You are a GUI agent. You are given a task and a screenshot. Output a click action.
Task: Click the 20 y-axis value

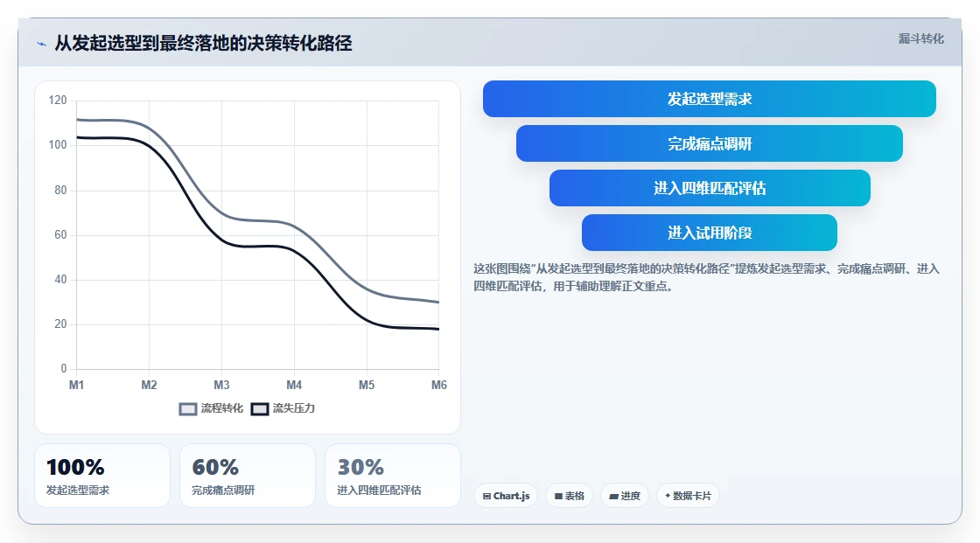click(60, 324)
